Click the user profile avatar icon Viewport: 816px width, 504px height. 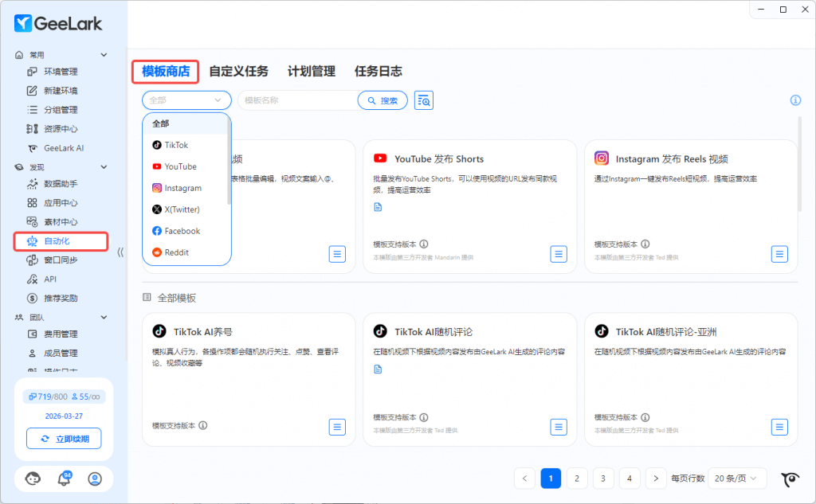coord(95,479)
